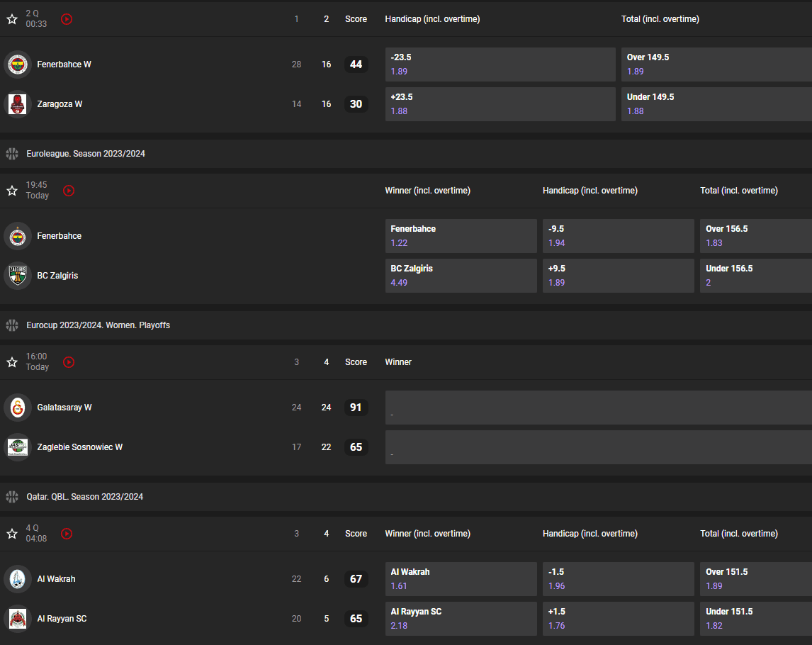Open Al Wakrah team name in match row
The image size is (812, 645).
tap(56, 578)
